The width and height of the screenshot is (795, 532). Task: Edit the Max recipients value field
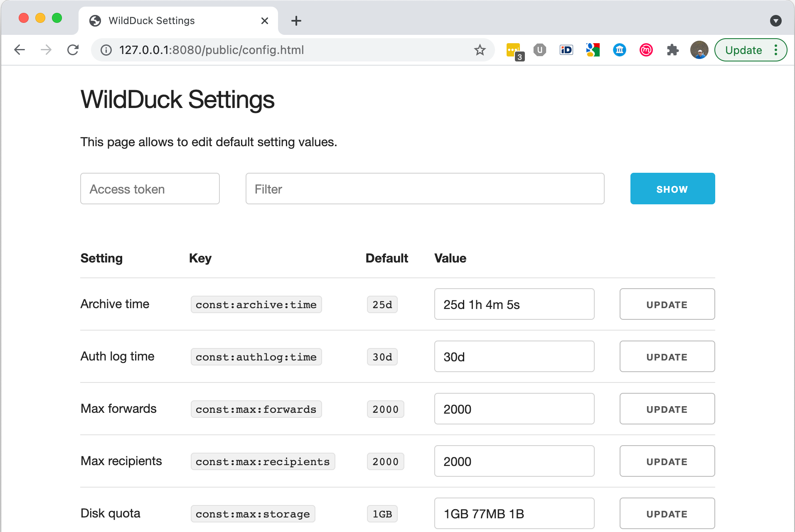pyautogui.click(x=514, y=461)
